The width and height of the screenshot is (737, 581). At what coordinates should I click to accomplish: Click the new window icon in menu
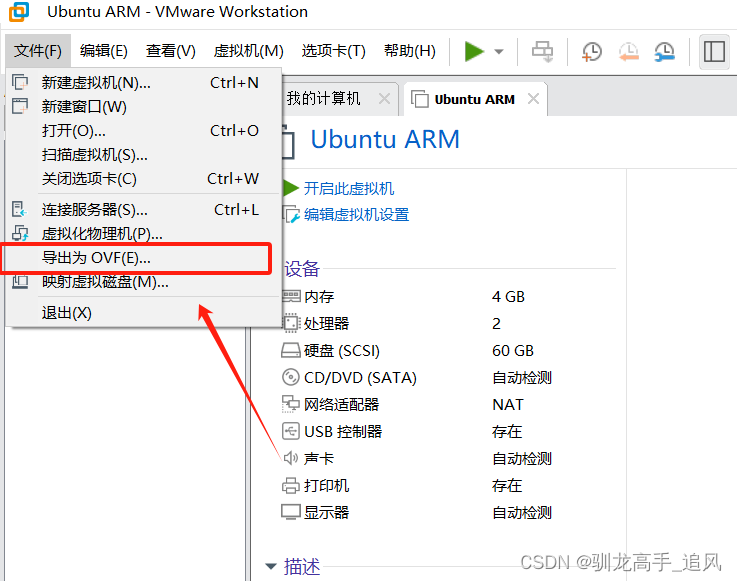point(20,106)
